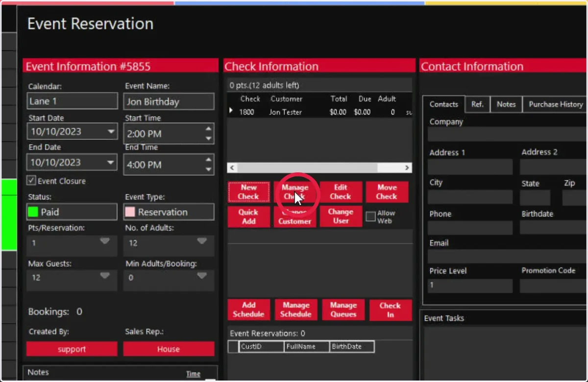Open the Start Date dropdown
588x382 pixels.
(112, 131)
